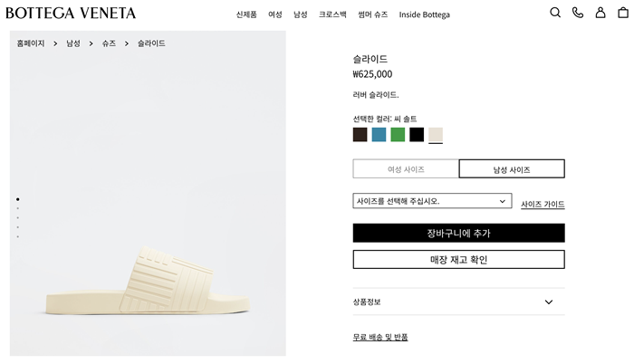This screenshot has width=634, height=364.
Task: Click the Bottega Veneta logo
Action: tap(71, 14)
